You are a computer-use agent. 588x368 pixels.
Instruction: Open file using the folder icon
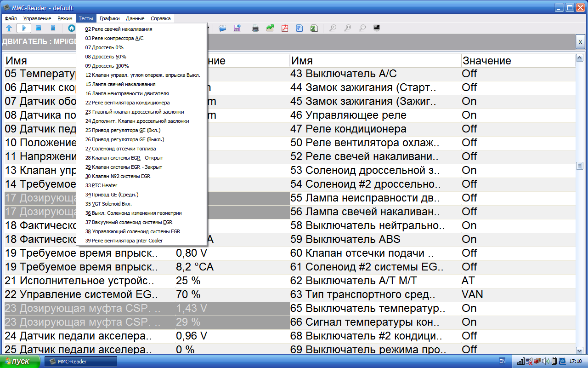click(222, 28)
